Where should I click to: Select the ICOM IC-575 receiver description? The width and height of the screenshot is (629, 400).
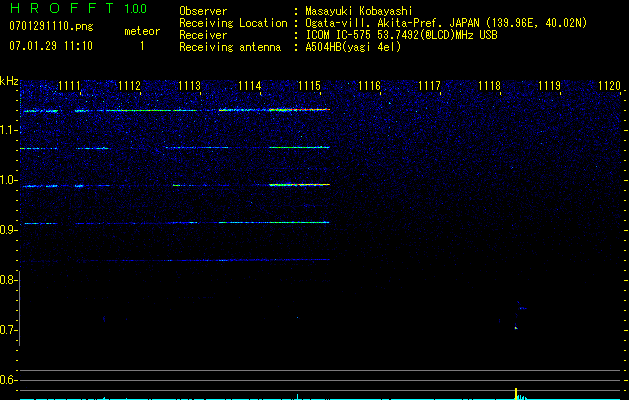401,35
